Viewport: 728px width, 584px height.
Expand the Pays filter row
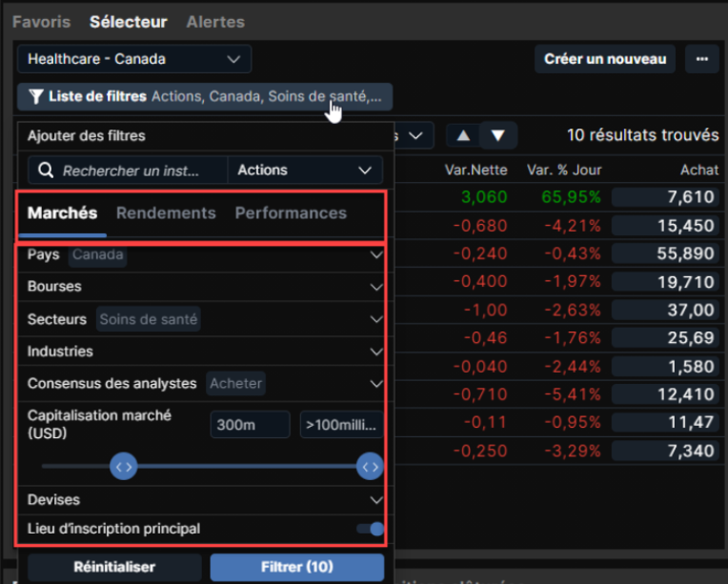coord(376,255)
